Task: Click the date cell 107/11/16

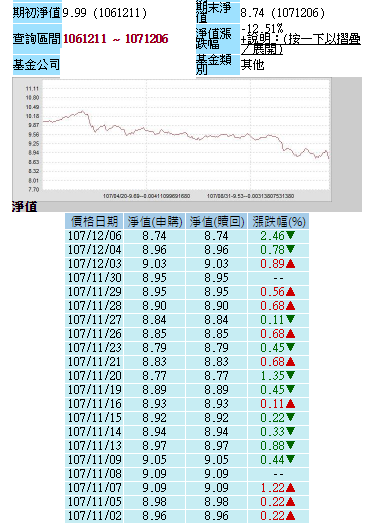Action: (94, 404)
